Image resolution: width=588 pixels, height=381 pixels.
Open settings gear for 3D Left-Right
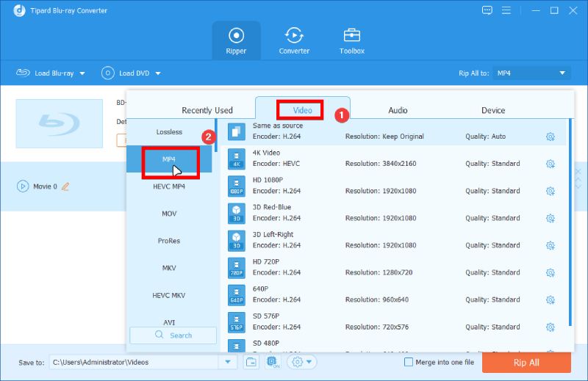point(550,245)
